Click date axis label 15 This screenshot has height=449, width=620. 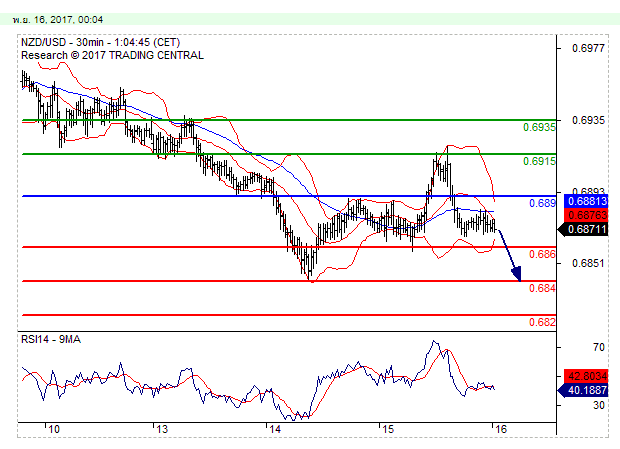click(388, 429)
